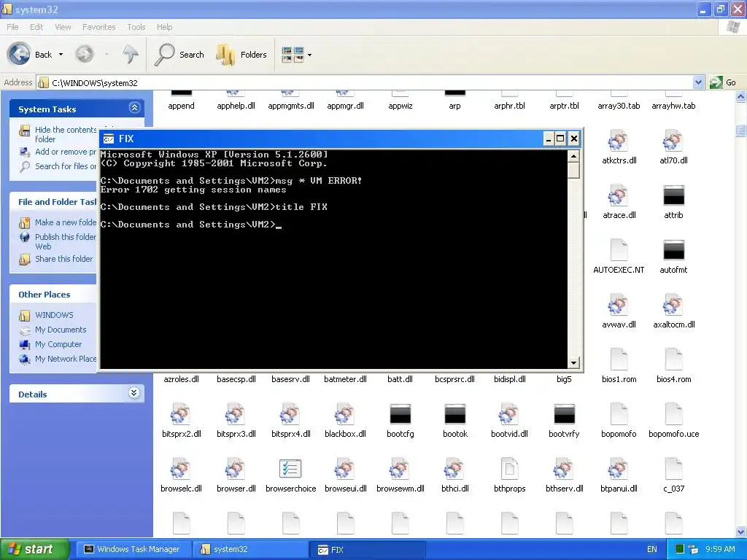The height and width of the screenshot is (560, 747).
Task: Click Make a new folder link
Action: pos(66,222)
